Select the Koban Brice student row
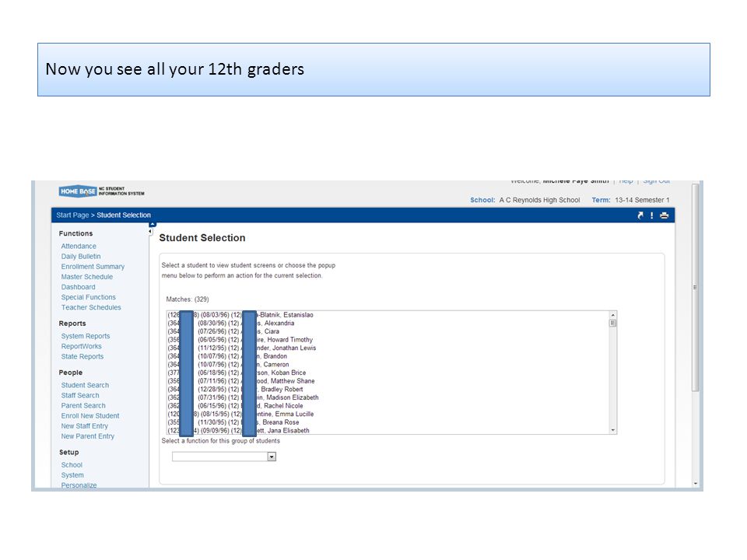The image size is (747, 560). click(x=388, y=373)
